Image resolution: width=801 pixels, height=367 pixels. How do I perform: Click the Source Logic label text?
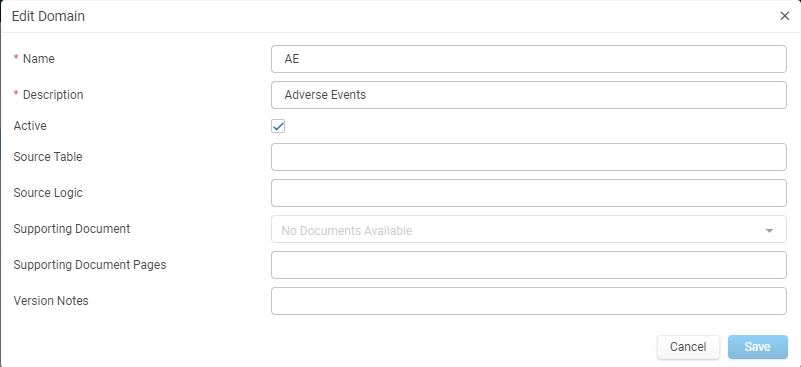[x=48, y=193]
